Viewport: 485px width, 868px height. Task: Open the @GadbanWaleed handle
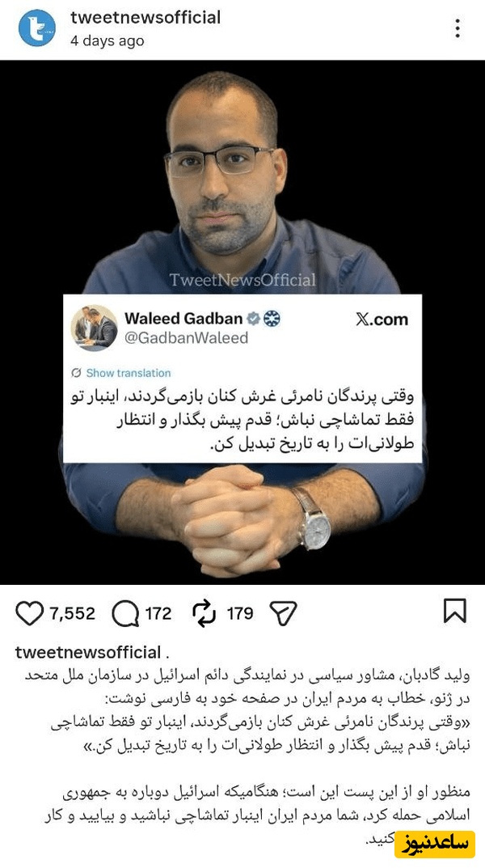(x=187, y=337)
